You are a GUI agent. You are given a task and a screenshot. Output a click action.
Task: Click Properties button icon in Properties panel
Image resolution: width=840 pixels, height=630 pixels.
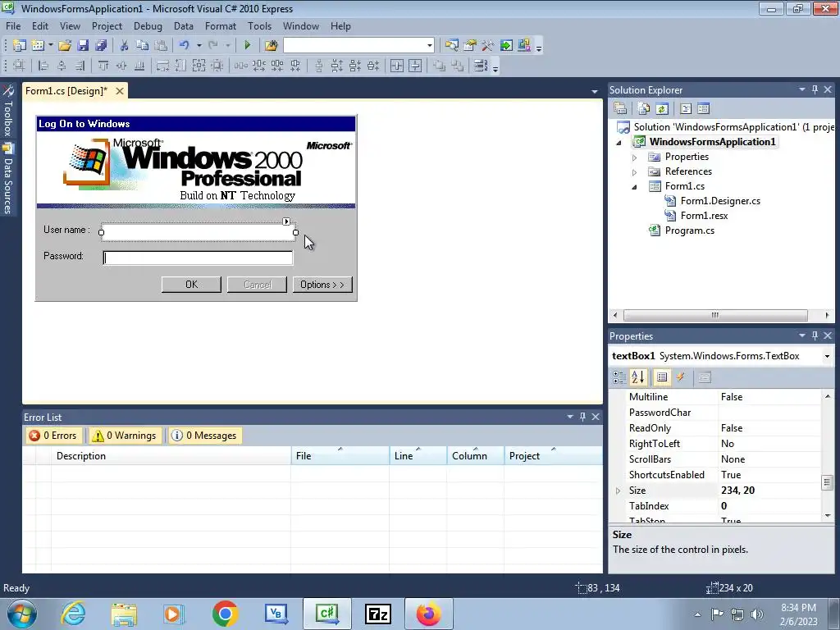(662, 377)
